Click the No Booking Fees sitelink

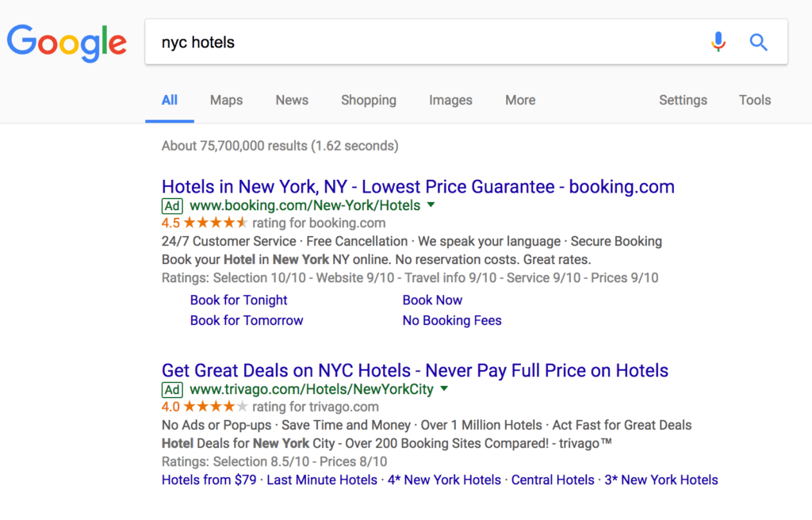(452, 320)
